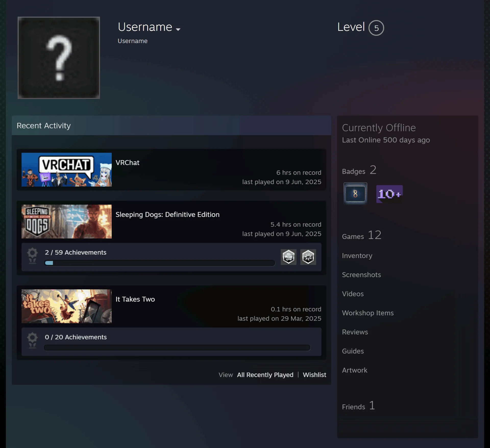Open the Wishlist link
The height and width of the screenshot is (448, 490).
click(314, 375)
